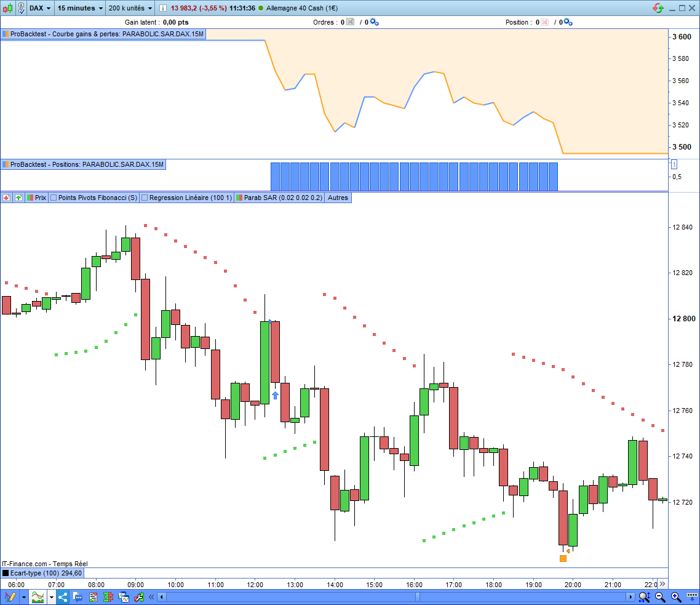
Task: Click the green market status dot
Action: 261,8
